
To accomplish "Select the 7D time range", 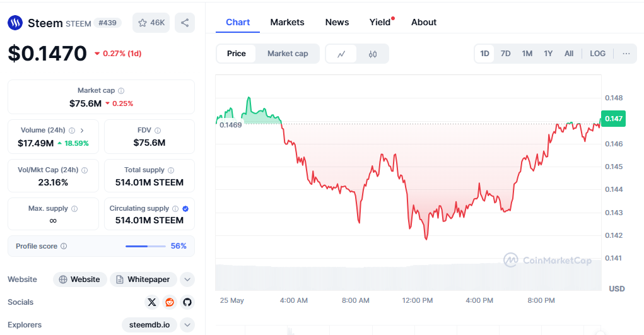I will [506, 54].
